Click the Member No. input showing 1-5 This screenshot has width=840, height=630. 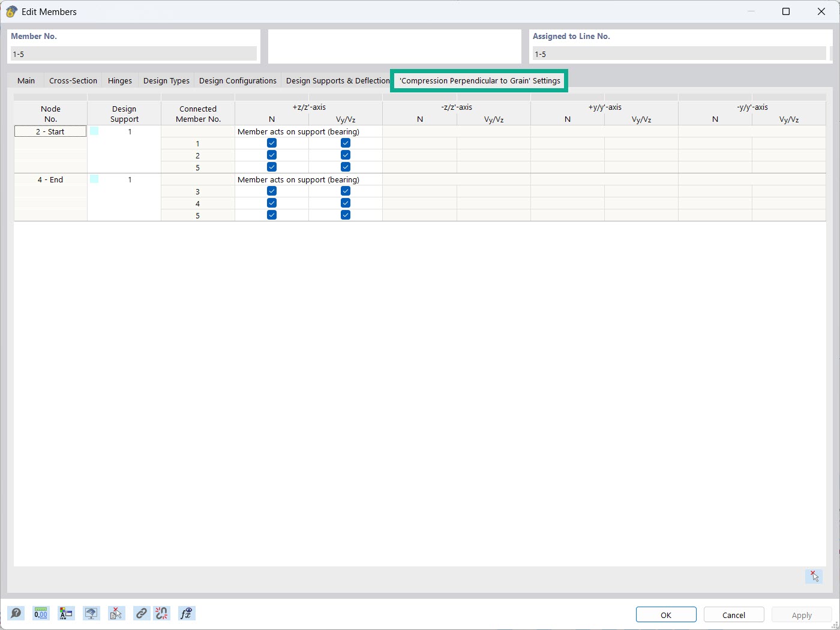[133, 54]
